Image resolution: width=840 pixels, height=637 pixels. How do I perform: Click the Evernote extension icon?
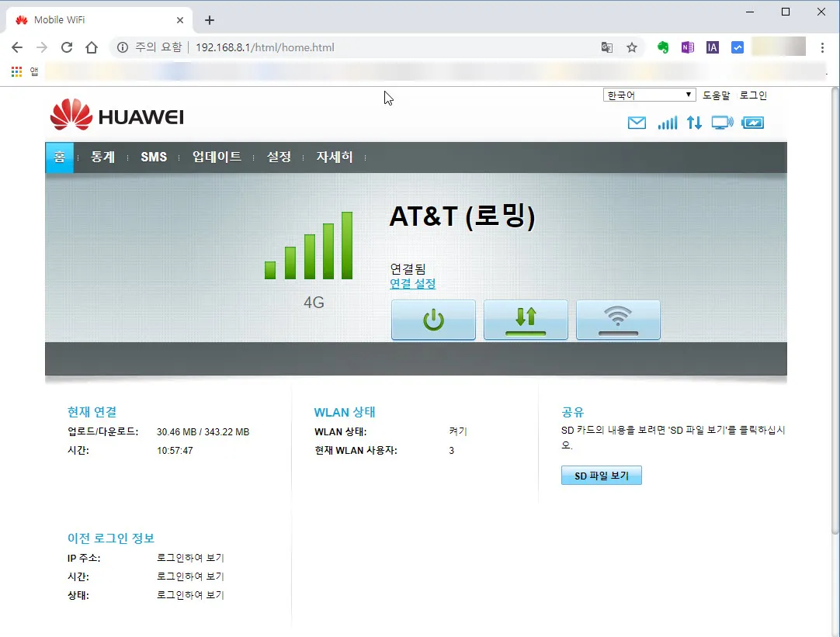pos(662,47)
